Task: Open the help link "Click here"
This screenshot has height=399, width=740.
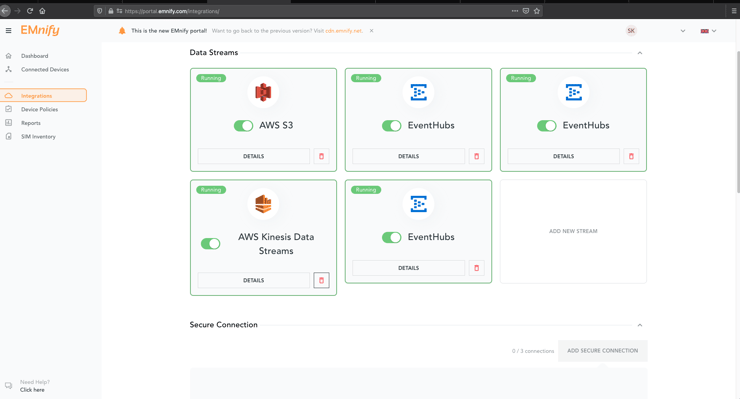Action: coord(32,390)
